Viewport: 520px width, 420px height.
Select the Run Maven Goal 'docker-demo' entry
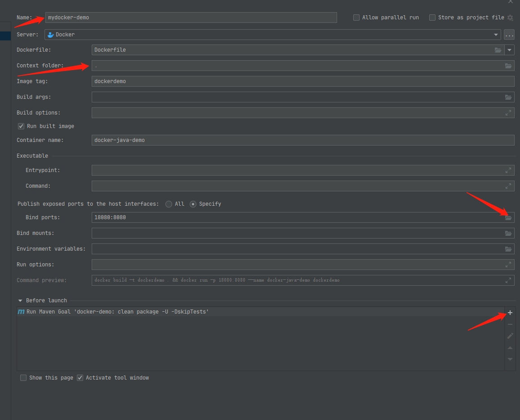click(260, 312)
